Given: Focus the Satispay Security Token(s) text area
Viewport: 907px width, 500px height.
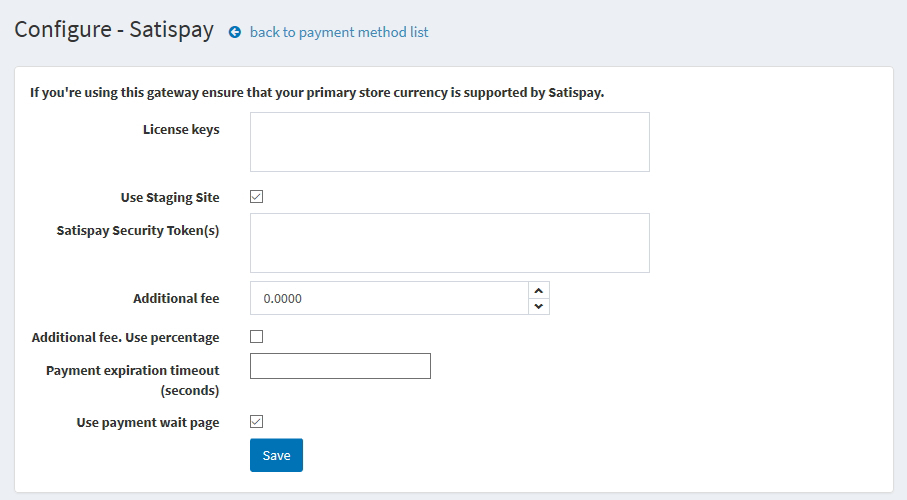Looking at the screenshot, I should pyautogui.click(x=449, y=243).
